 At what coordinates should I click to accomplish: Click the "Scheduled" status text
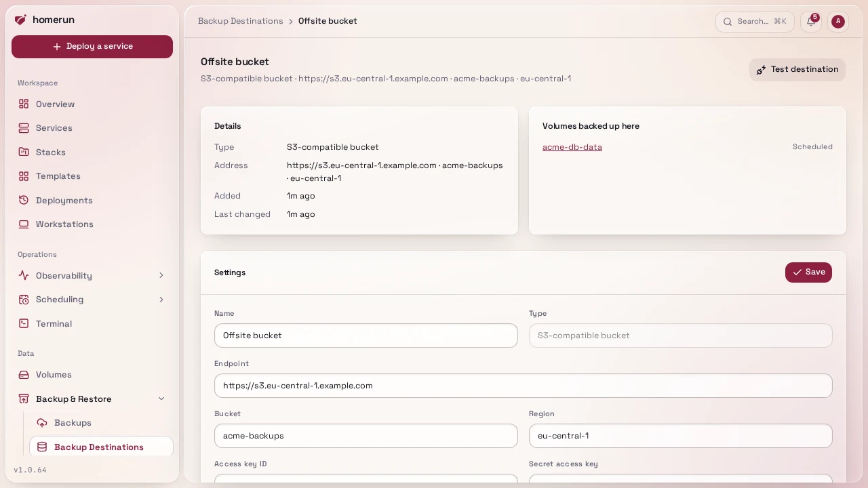click(x=812, y=146)
